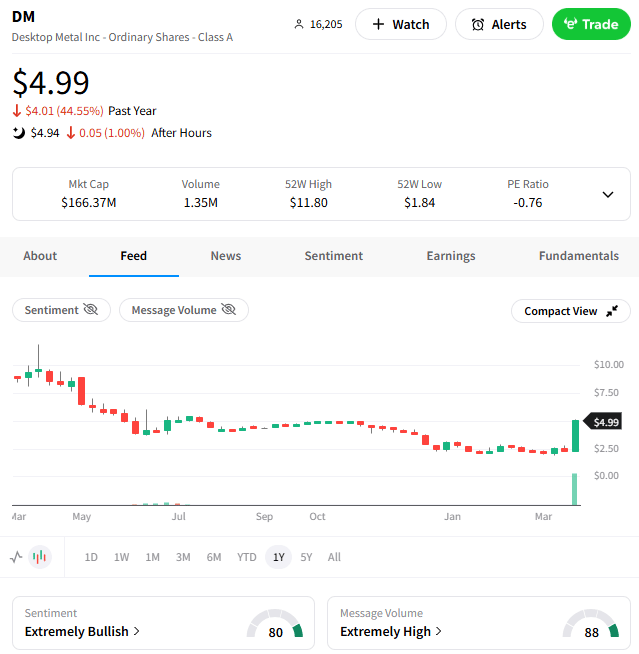Select the 1M chart range
639x654 pixels.
(x=152, y=557)
